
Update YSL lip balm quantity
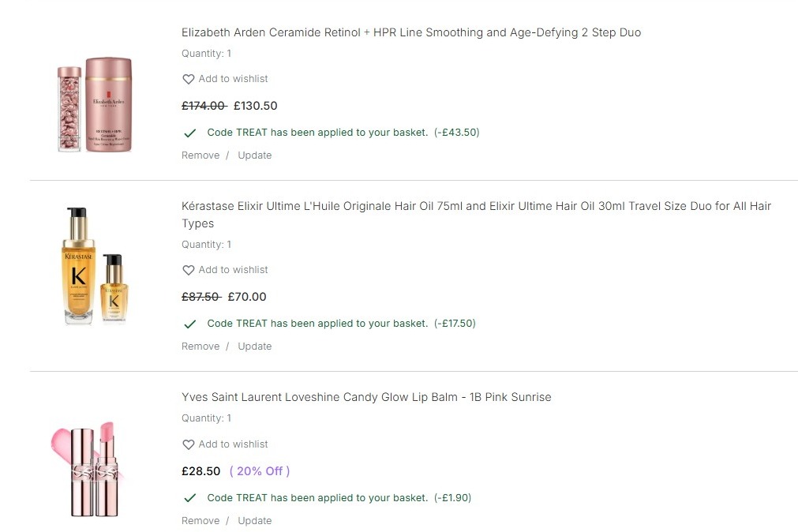click(254, 521)
